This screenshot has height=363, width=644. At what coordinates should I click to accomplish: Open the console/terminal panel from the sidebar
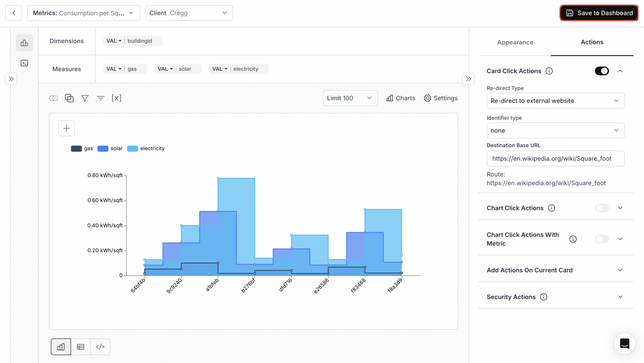point(24,63)
